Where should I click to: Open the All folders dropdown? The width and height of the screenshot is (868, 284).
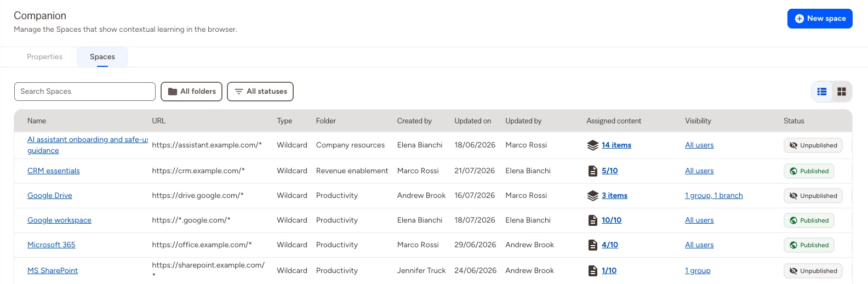click(191, 92)
